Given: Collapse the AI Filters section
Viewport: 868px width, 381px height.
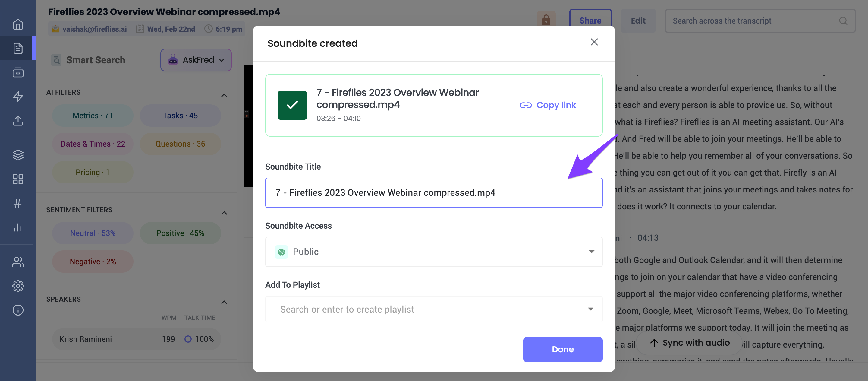Looking at the screenshot, I should [x=224, y=95].
